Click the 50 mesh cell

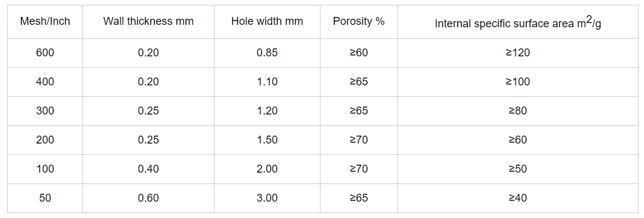45,198
